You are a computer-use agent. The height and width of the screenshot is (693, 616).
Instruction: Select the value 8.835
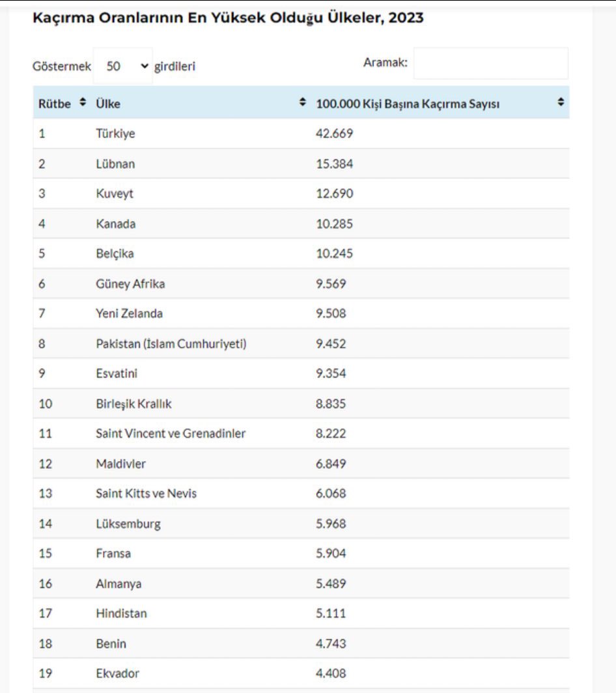coord(331,404)
